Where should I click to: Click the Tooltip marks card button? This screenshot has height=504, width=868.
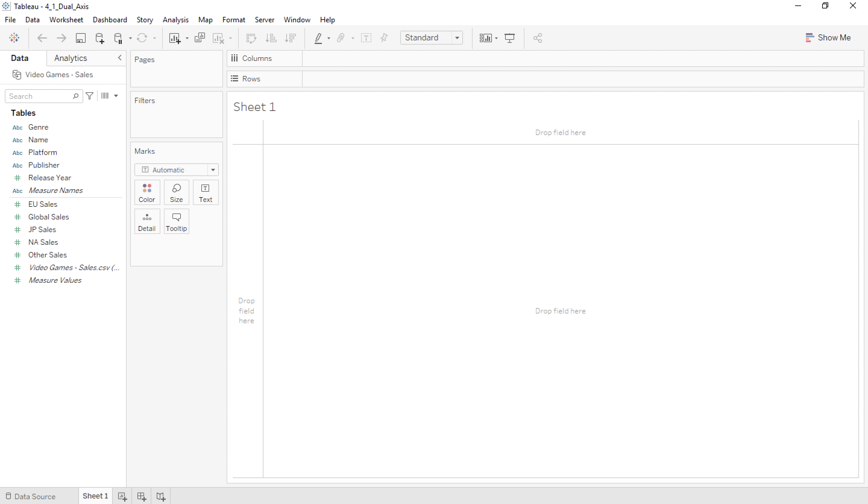(176, 222)
